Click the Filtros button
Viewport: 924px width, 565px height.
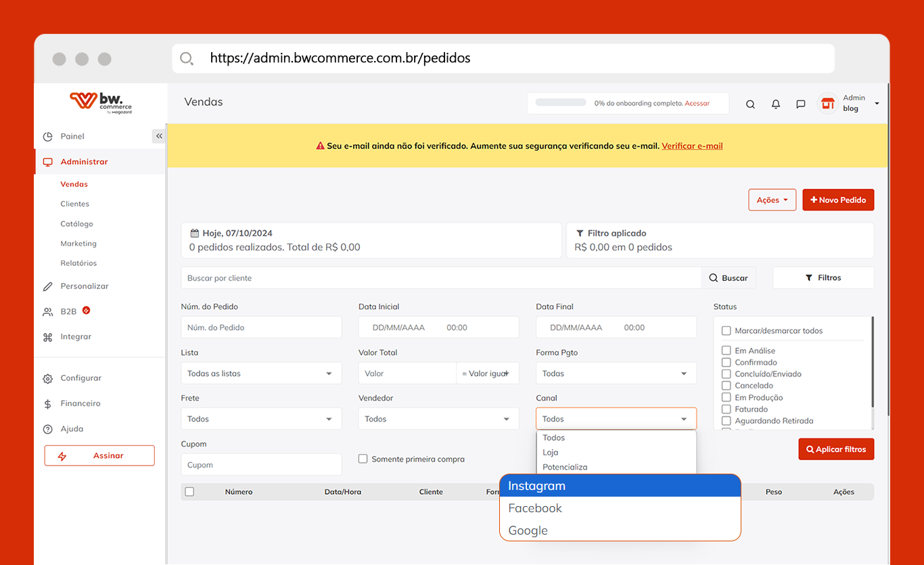pos(823,278)
